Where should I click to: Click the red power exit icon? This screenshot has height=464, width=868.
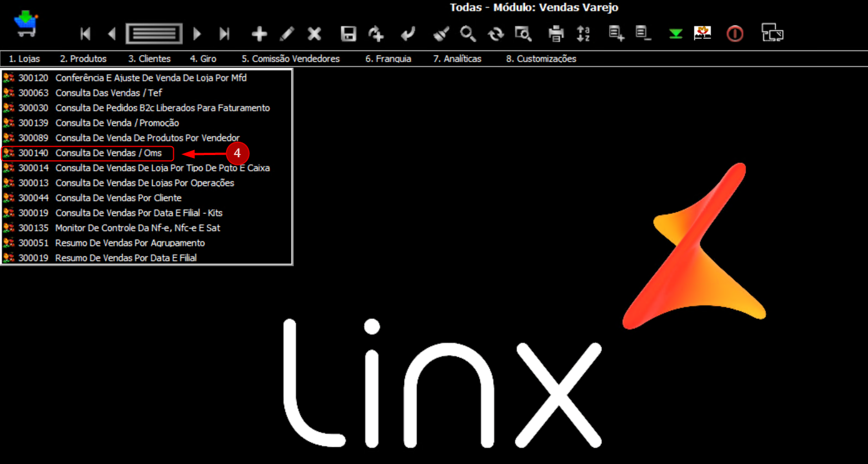[735, 34]
